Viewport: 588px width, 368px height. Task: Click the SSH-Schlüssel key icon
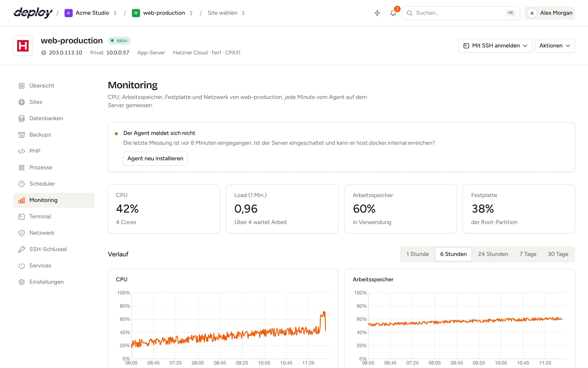[x=22, y=249]
